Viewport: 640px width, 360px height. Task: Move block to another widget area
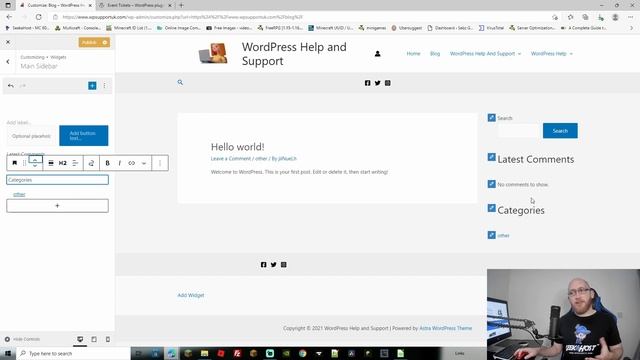tap(91, 163)
